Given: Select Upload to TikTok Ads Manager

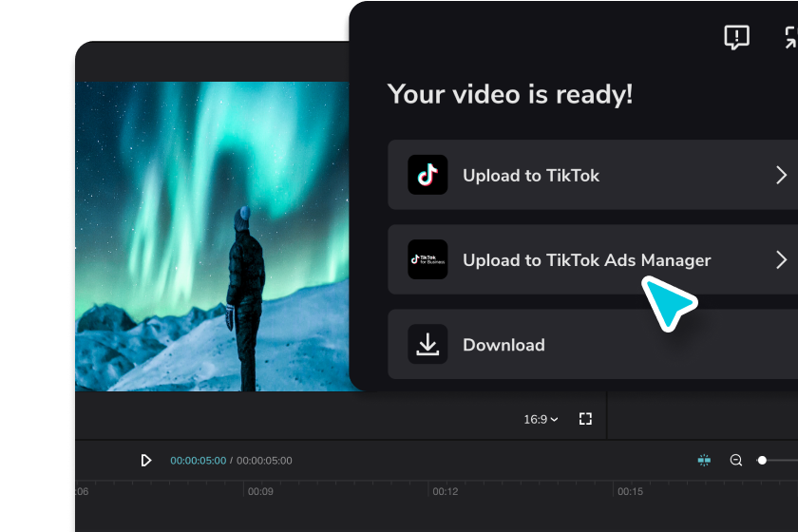Looking at the screenshot, I should click(x=593, y=259).
